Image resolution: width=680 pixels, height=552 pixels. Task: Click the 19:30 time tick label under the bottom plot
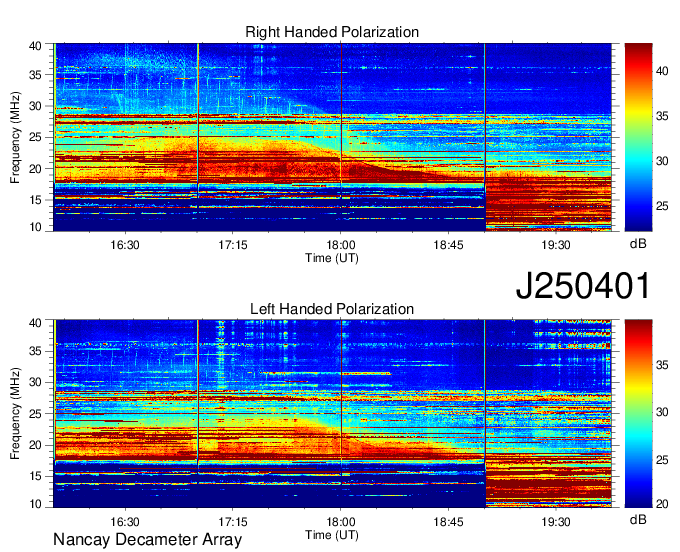556,522
